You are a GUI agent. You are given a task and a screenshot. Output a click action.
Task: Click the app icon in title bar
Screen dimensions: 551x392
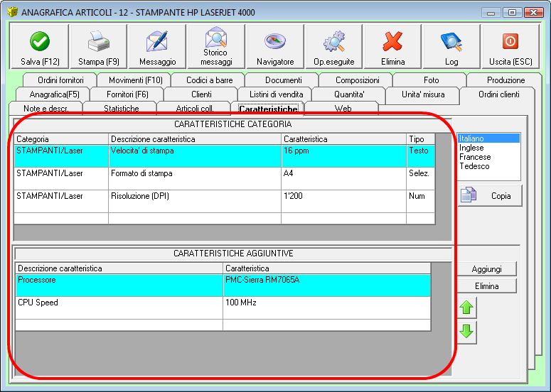pos(13,12)
